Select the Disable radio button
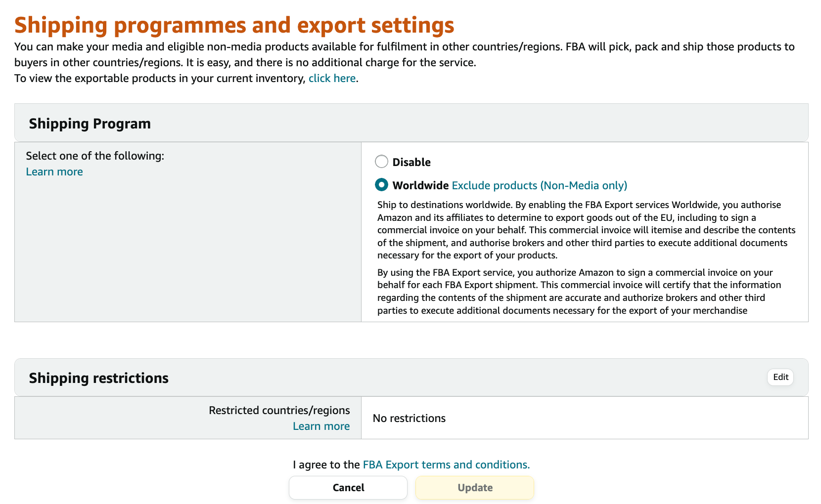The width and height of the screenshot is (821, 504). pyautogui.click(x=381, y=162)
